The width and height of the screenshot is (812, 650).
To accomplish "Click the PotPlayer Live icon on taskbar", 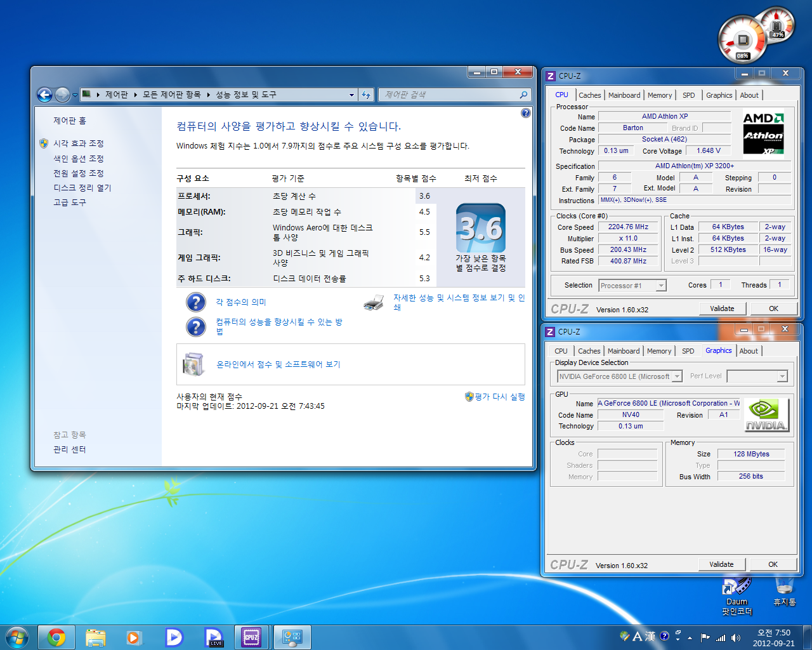I will [214, 637].
